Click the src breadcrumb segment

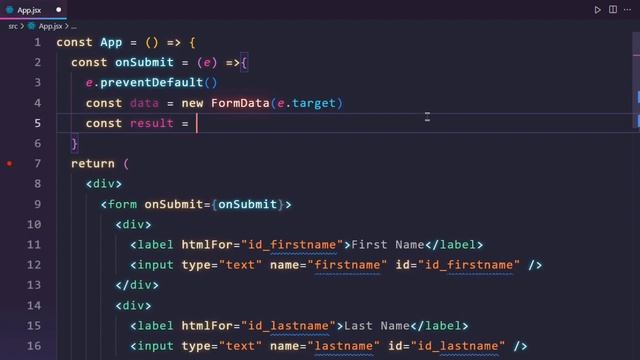pos(13,26)
